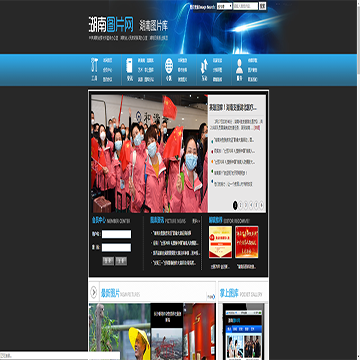Click the search submit button at top
The width and height of the screenshot is (360, 360).
pyautogui.click(x=263, y=6)
